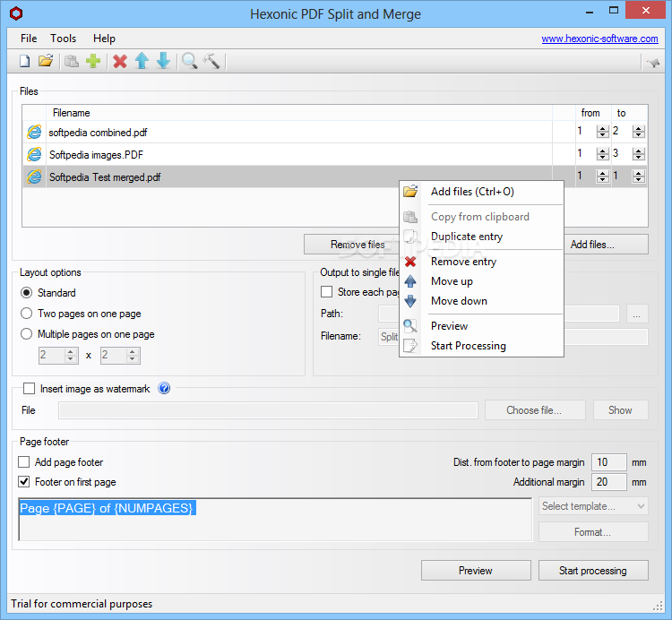Click the watermark help question icon

[164, 388]
